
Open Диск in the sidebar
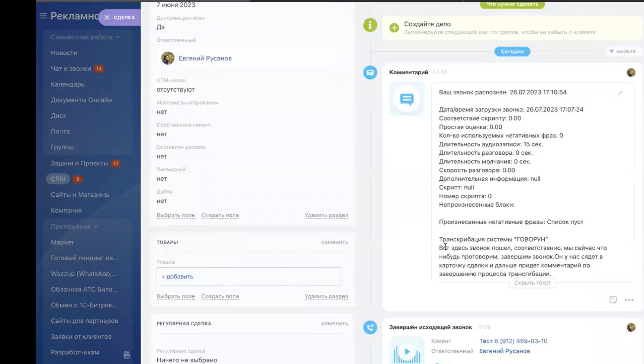(x=58, y=116)
